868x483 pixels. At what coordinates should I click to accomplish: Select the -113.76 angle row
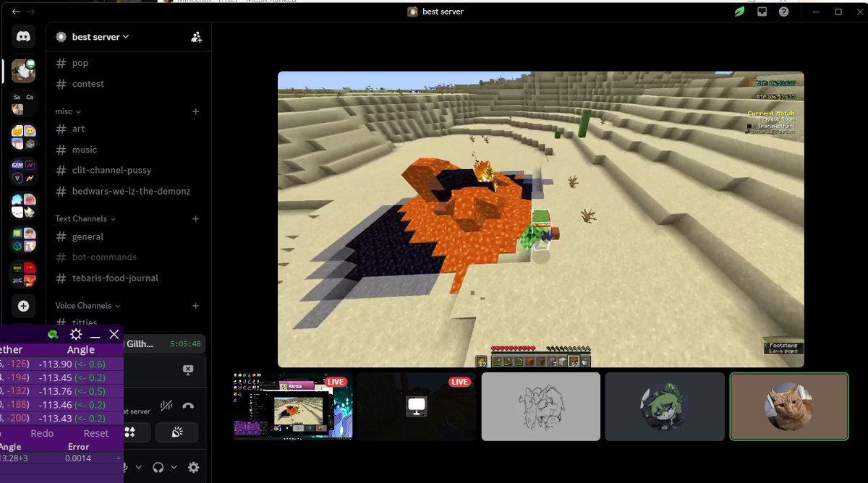(x=62, y=391)
